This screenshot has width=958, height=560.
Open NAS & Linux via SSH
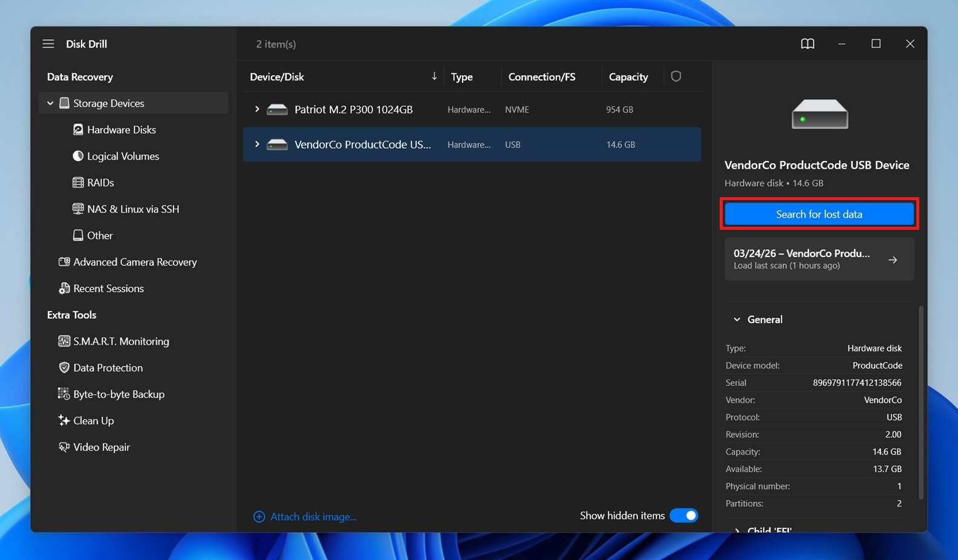click(133, 209)
